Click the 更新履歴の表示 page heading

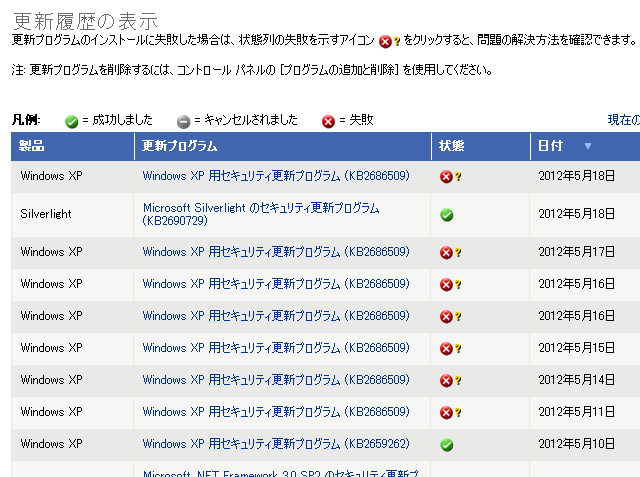click(x=85, y=21)
